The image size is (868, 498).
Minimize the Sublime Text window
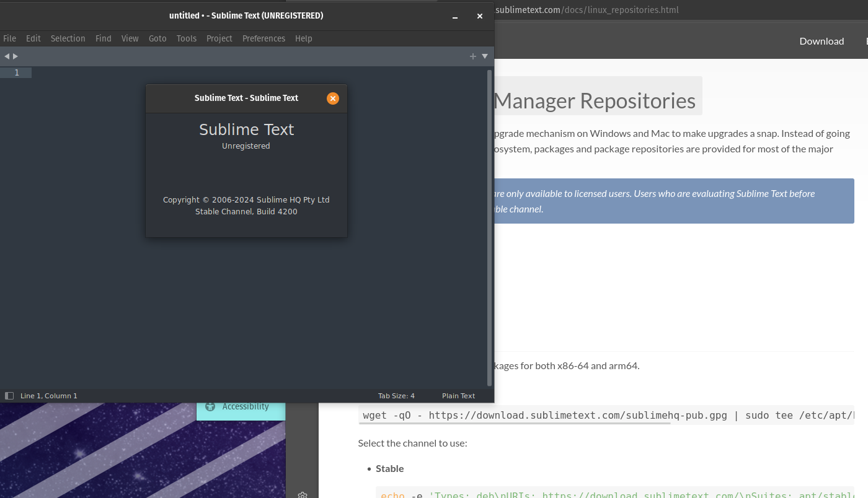455,16
